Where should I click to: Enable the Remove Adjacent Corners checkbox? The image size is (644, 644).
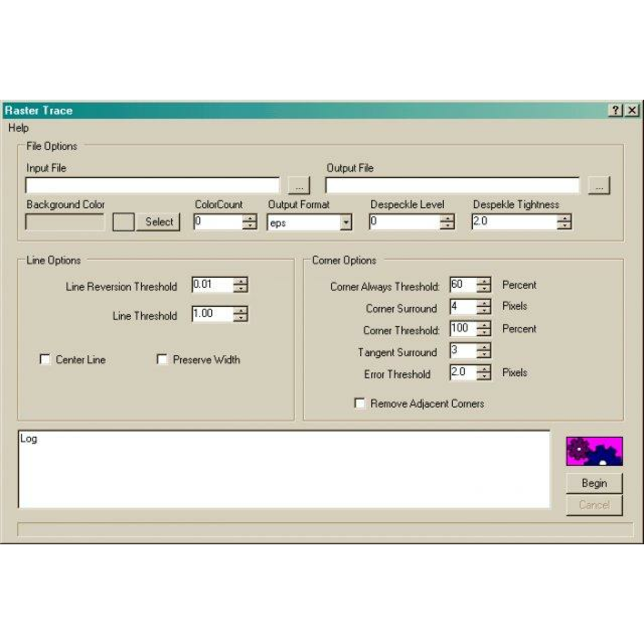pyautogui.click(x=360, y=403)
